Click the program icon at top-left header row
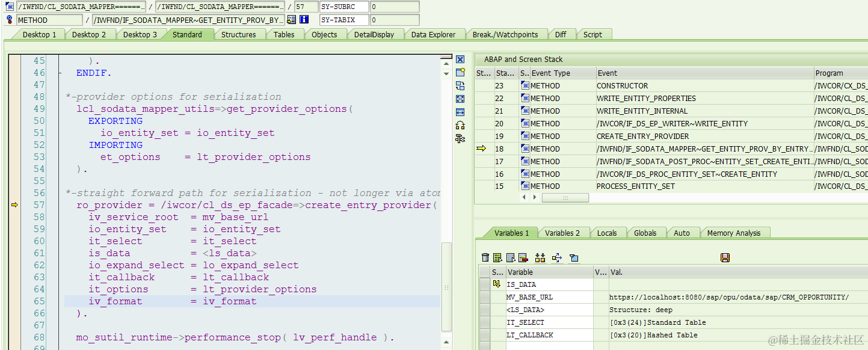 point(9,7)
